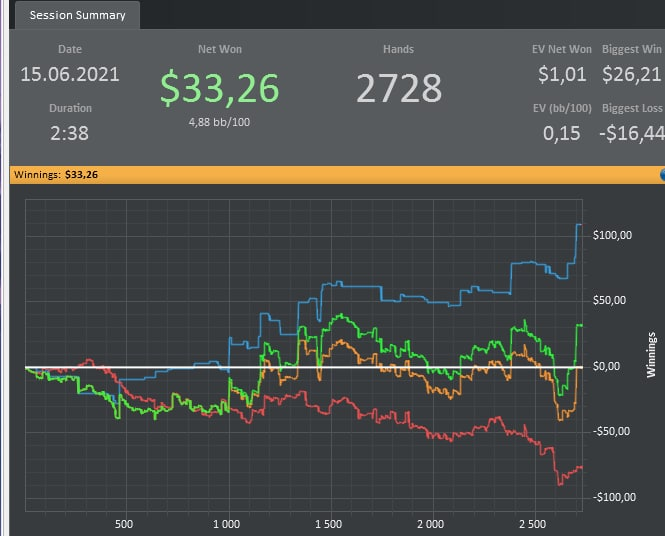
Task: Click the $100,00 y-axis label
Action: pyautogui.click(x=612, y=235)
